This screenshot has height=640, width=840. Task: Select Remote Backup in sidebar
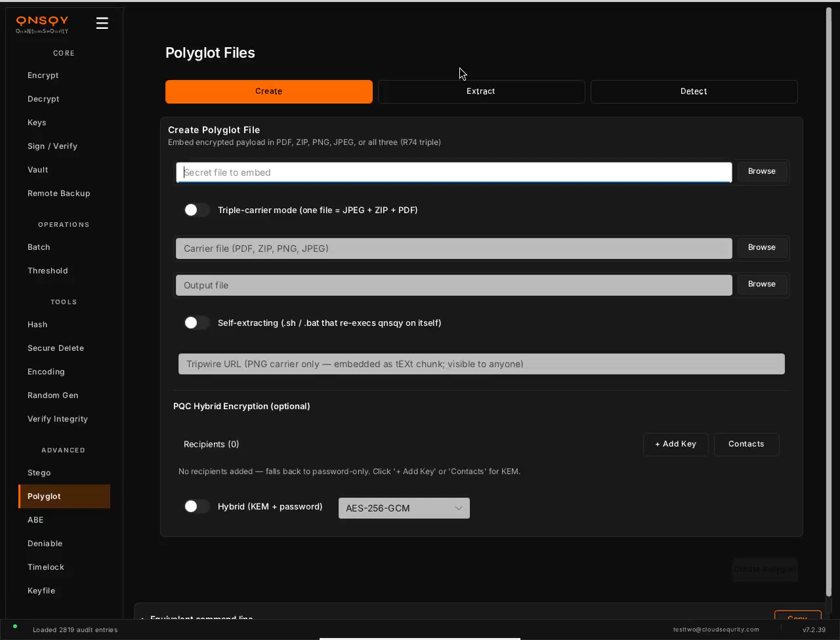coord(64,193)
